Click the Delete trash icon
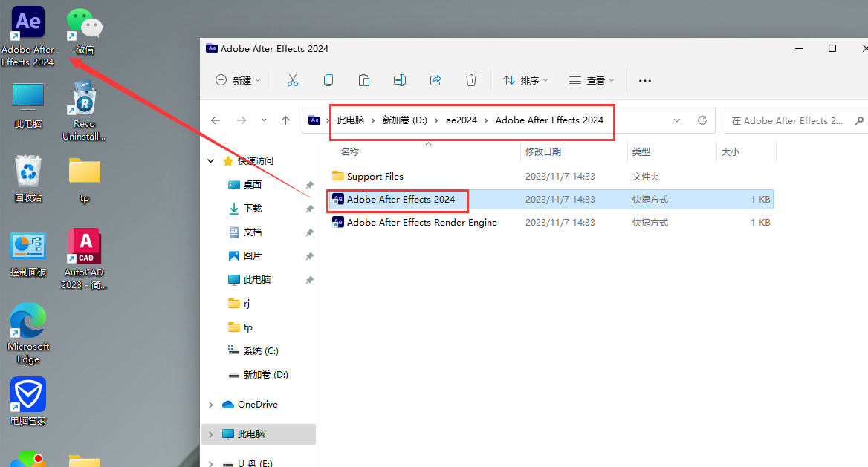This screenshot has height=467, width=868. [471, 80]
